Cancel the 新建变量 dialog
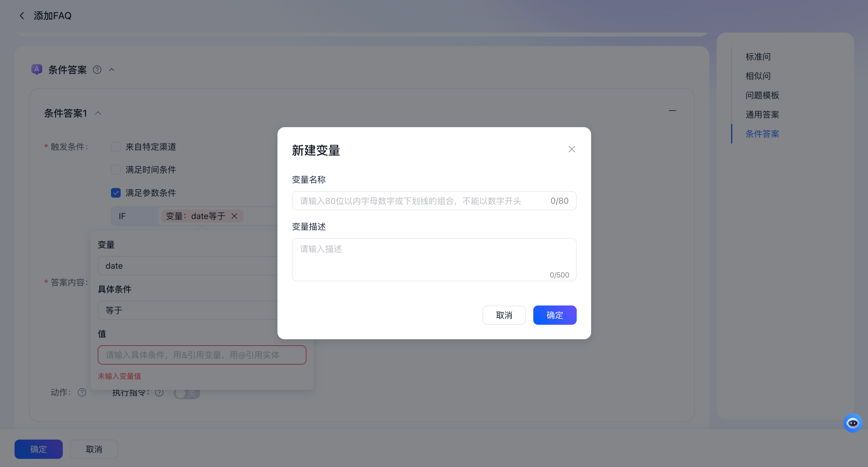This screenshot has height=467, width=868. click(504, 315)
